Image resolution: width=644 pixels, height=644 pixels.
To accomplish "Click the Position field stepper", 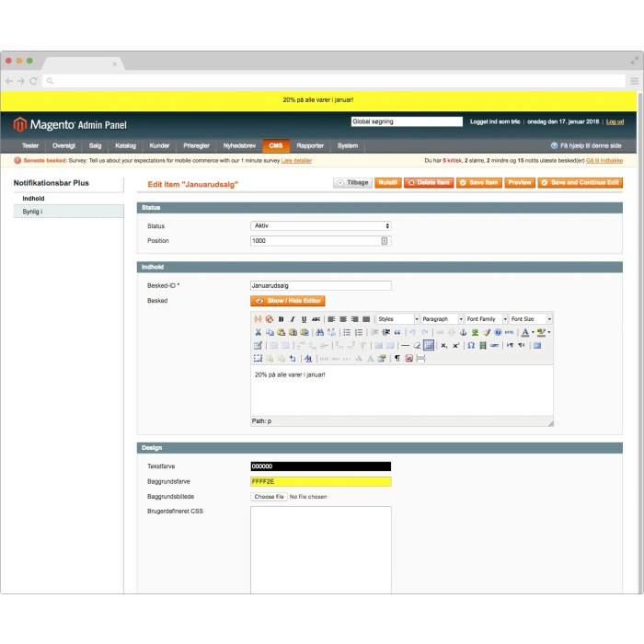I will pyautogui.click(x=385, y=241).
